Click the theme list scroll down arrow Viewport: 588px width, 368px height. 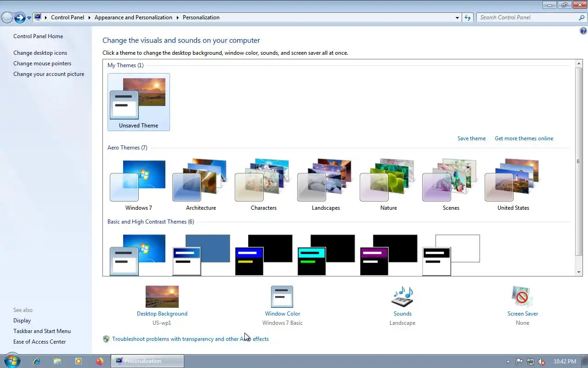pos(579,272)
